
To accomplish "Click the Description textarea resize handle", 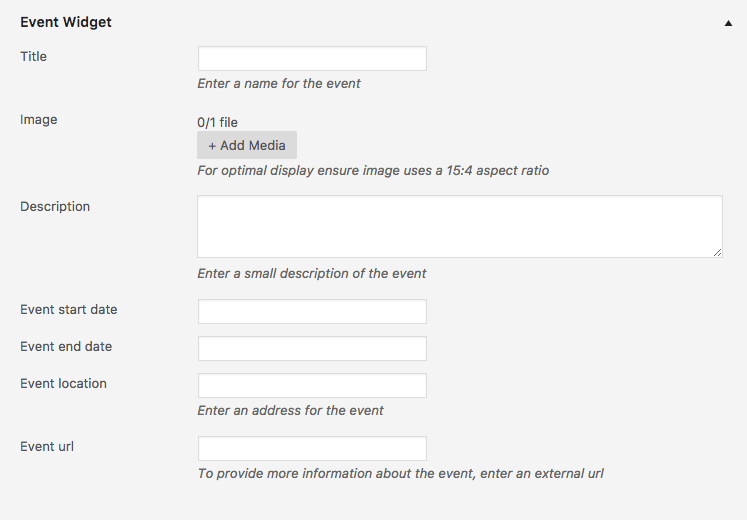I will (x=717, y=253).
